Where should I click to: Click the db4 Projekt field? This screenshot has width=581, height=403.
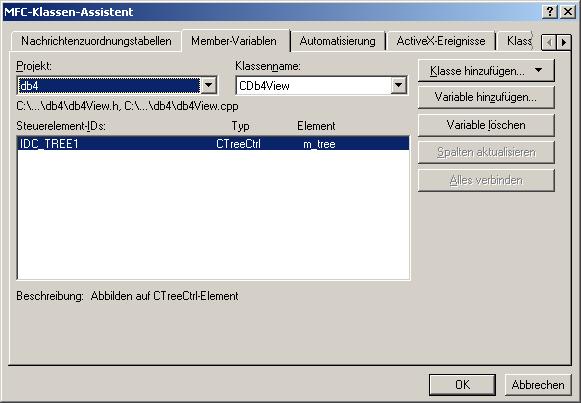(x=109, y=86)
